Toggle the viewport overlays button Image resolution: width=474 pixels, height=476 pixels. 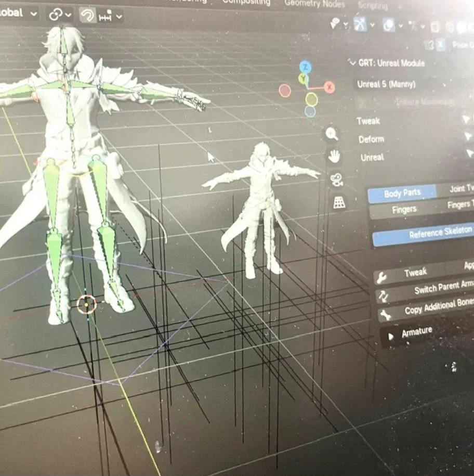click(x=388, y=25)
